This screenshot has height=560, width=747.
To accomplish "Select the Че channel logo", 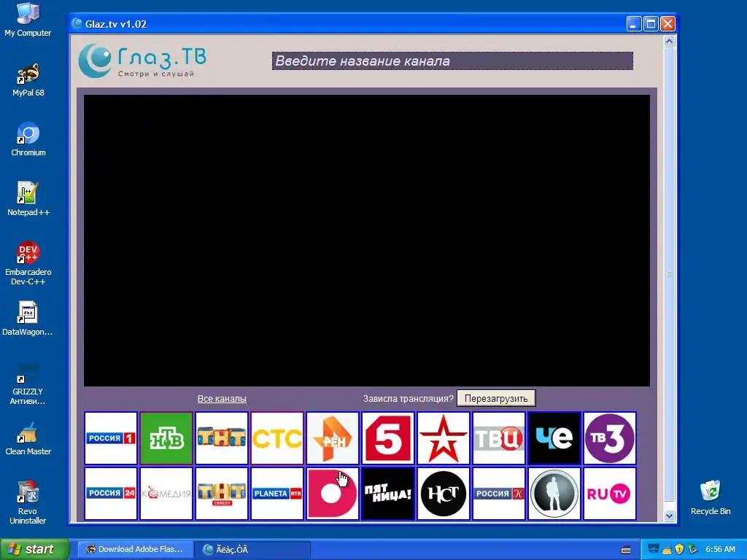I will coord(554,438).
